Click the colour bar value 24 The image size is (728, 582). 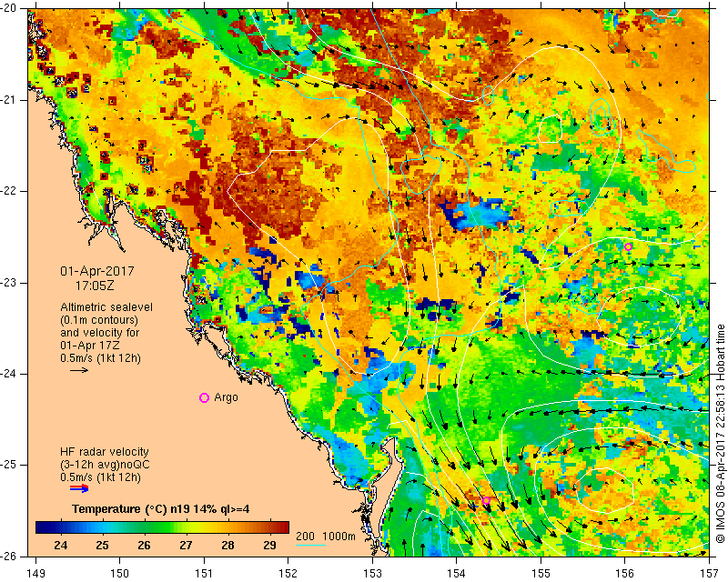[60, 546]
